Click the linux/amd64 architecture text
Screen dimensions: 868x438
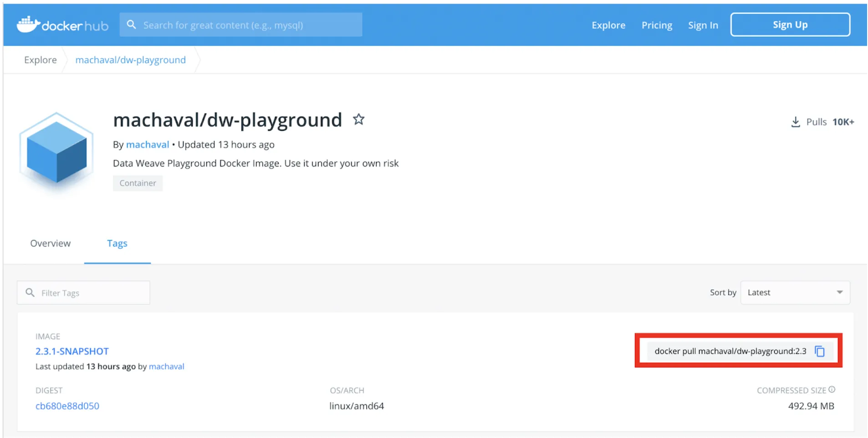357,406
